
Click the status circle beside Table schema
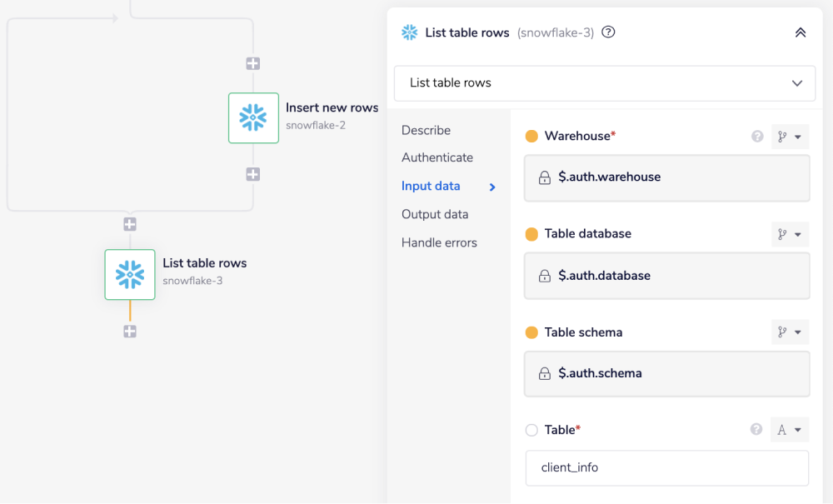533,332
